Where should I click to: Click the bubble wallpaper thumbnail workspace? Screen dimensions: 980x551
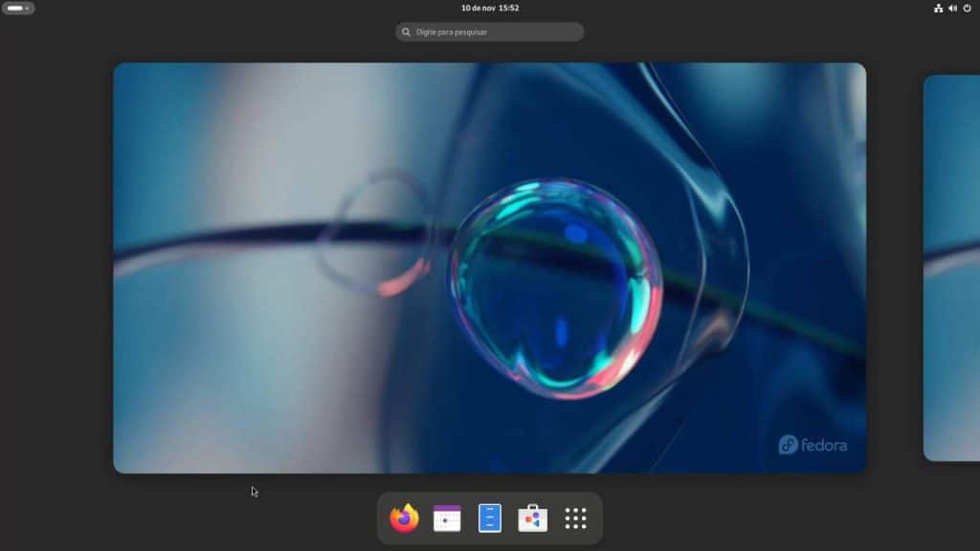coord(490,268)
